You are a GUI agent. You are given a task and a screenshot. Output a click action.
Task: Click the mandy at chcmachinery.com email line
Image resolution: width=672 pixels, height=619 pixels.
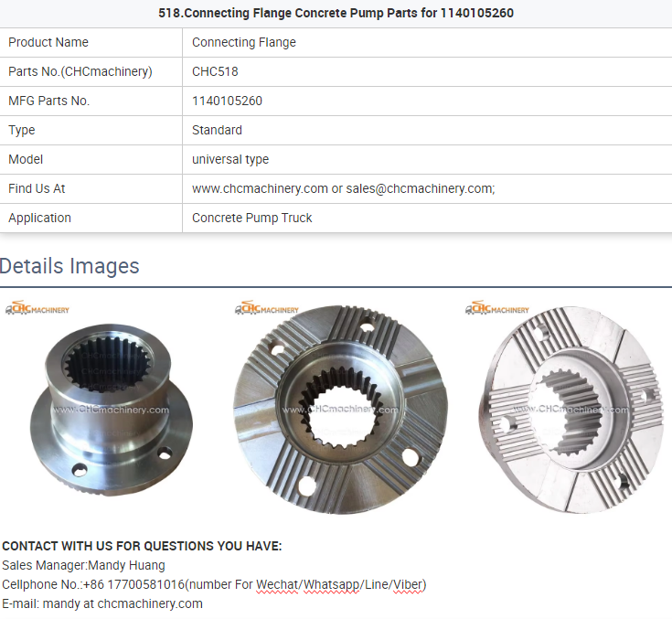102,603
